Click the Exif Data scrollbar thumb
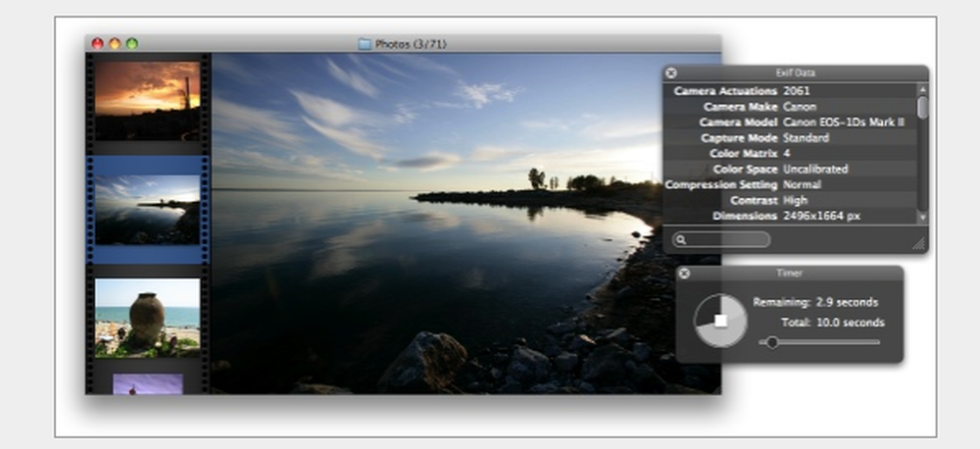This screenshot has width=980, height=449. [922, 108]
